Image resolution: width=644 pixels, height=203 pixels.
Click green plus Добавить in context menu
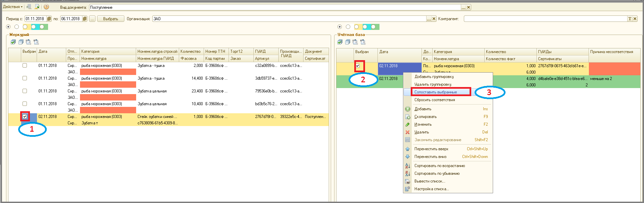point(448,109)
